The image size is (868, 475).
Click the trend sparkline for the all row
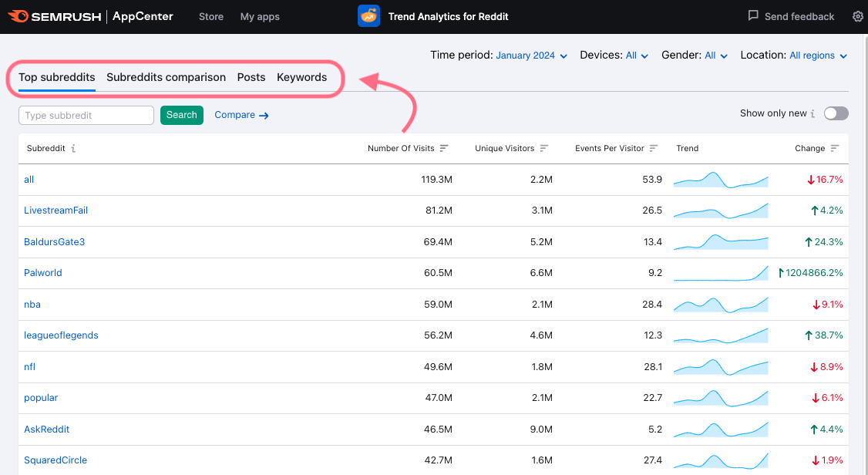pyautogui.click(x=721, y=180)
